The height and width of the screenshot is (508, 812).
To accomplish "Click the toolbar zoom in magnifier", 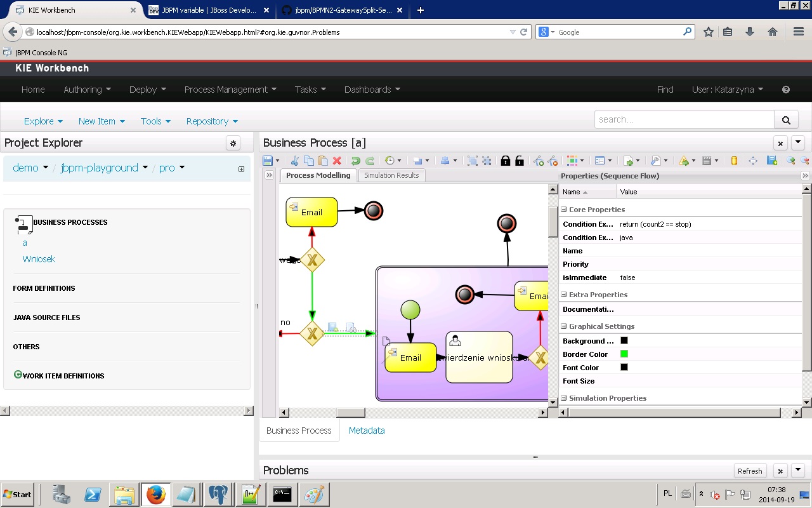I will click(790, 161).
